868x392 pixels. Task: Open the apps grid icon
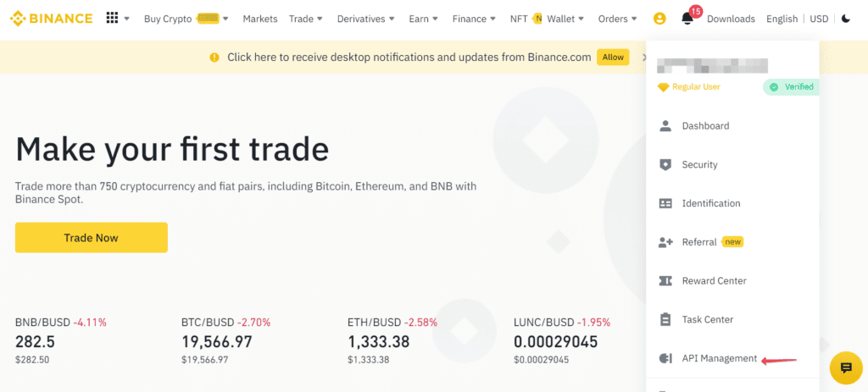click(112, 19)
